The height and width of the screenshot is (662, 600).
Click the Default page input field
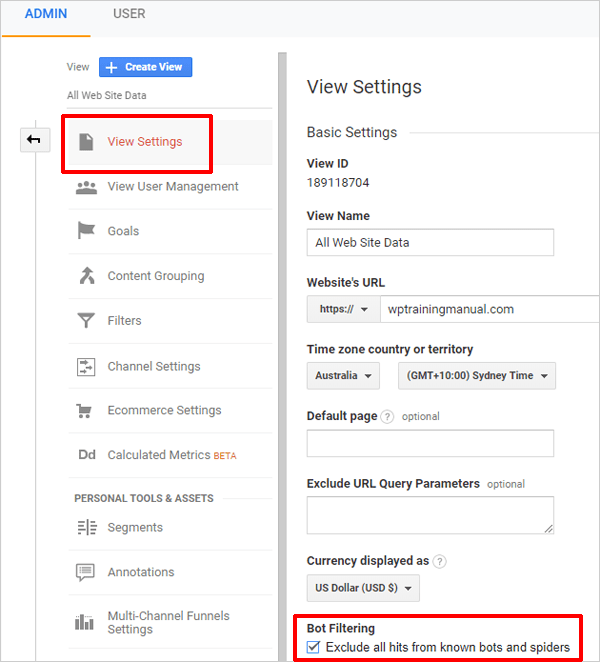(x=430, y=443)
